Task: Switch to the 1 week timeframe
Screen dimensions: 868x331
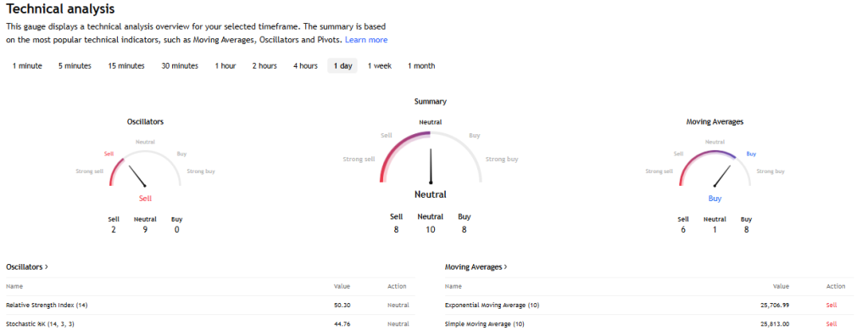Action: click(380, 66)
